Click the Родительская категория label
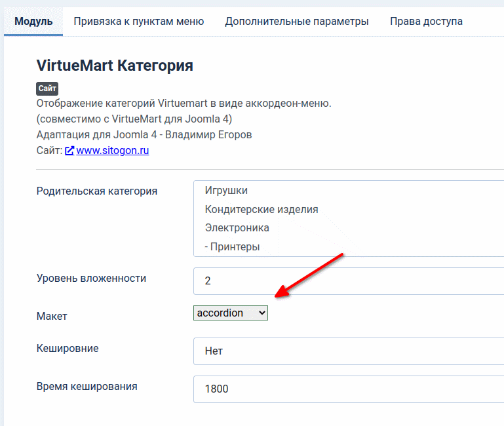504x426 pixels. 97,191
